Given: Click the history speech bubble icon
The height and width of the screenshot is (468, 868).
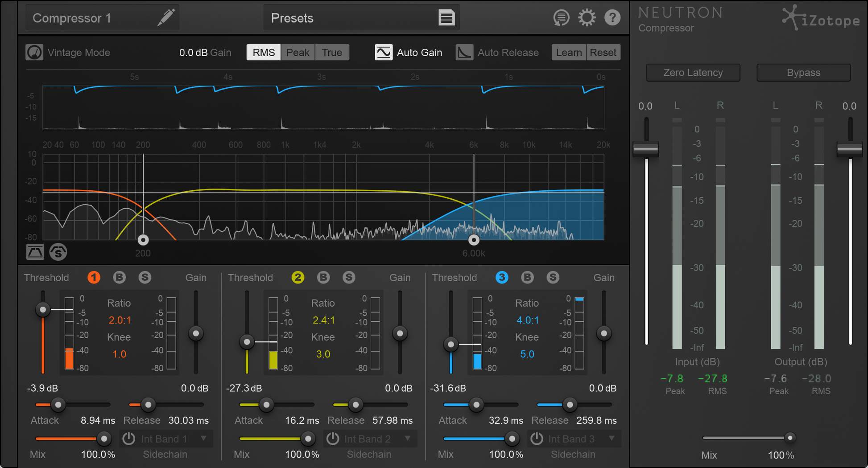Looking at the screenshot, I should point(561,18).
